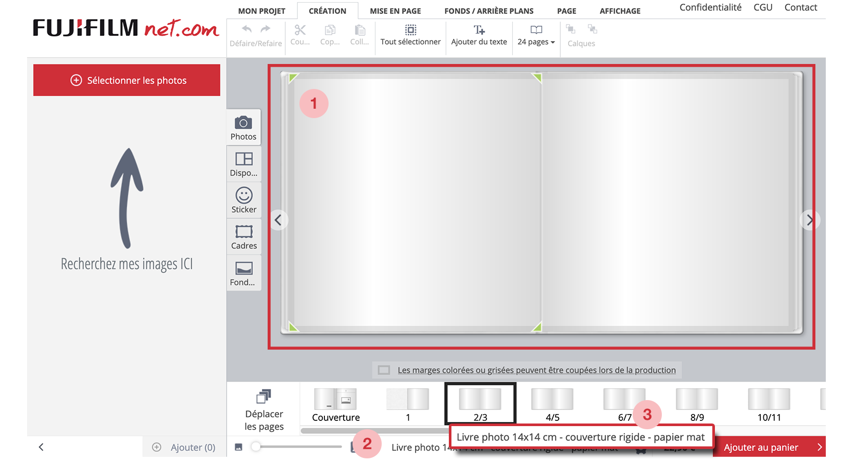Select the 2/3 spread thumbnail
Viewport: 868px width, 462px height.
480,404
